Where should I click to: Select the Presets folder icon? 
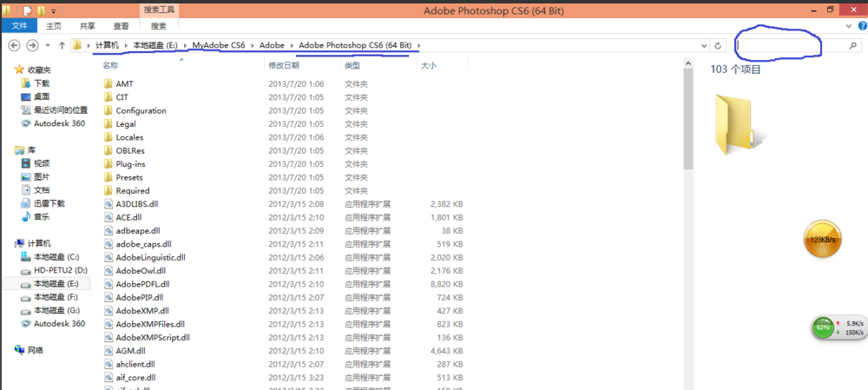point(108,177)
